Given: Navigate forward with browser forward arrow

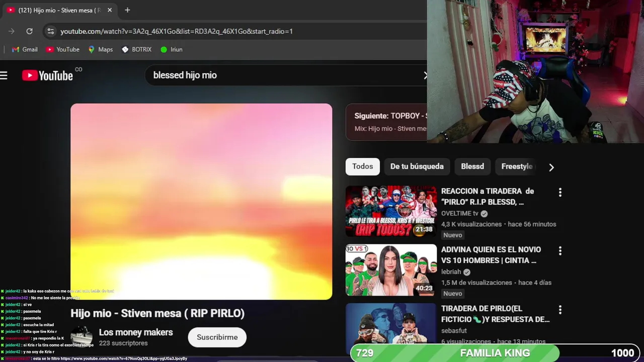Looking at the screenshot, I should [11, 31].
